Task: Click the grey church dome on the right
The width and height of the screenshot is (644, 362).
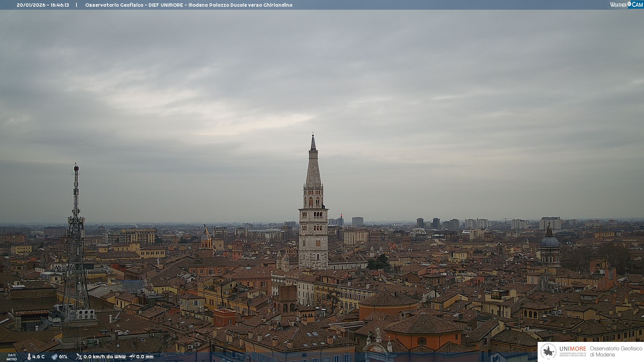Action: click(x=550, y=241)
